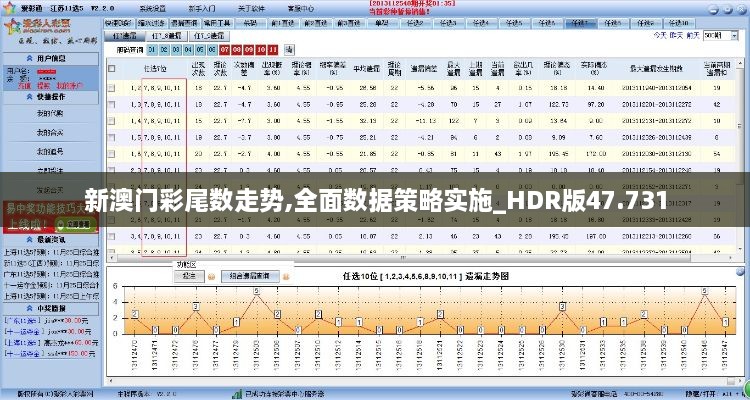Tick checkbox for row 1,2,7,8,9,10,11

pos(111,88)
